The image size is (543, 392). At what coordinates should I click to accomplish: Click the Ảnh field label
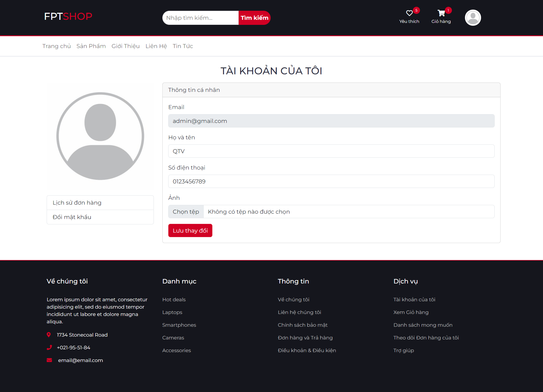(174, 198)
